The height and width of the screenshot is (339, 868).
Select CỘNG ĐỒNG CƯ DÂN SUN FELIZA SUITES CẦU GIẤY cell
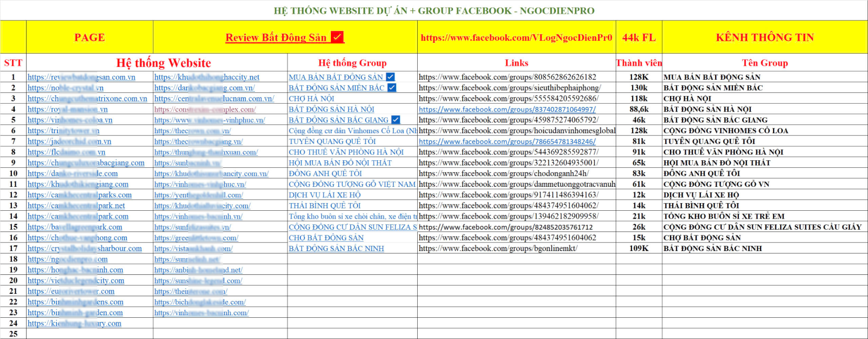[x=765, y=227]
